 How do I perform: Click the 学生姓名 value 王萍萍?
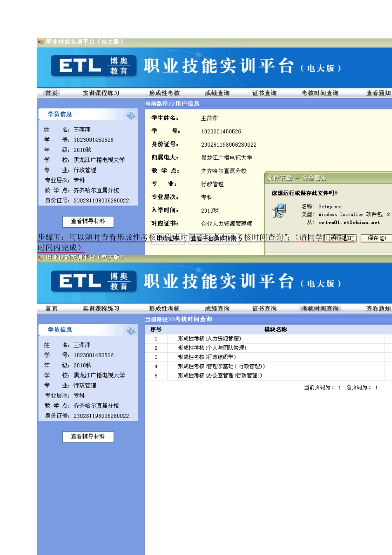209,118
